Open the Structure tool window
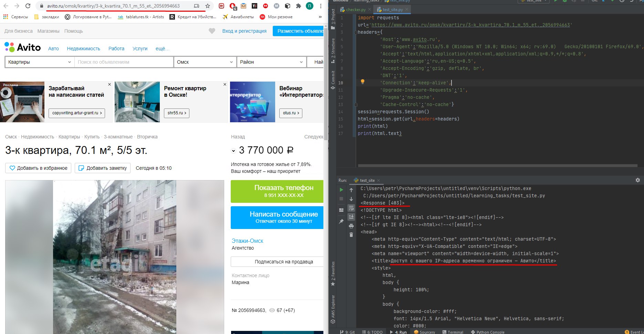The image size is (644, 334). click(x=333, y=51)
